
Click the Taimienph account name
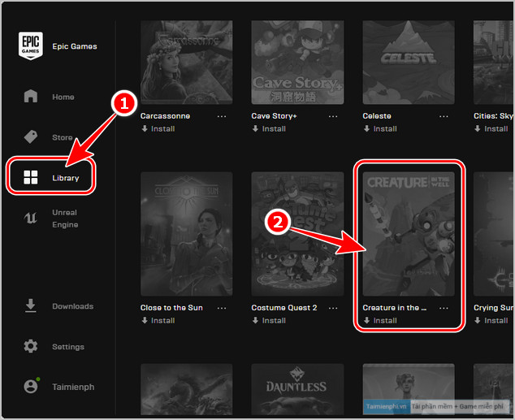(73, 388)
